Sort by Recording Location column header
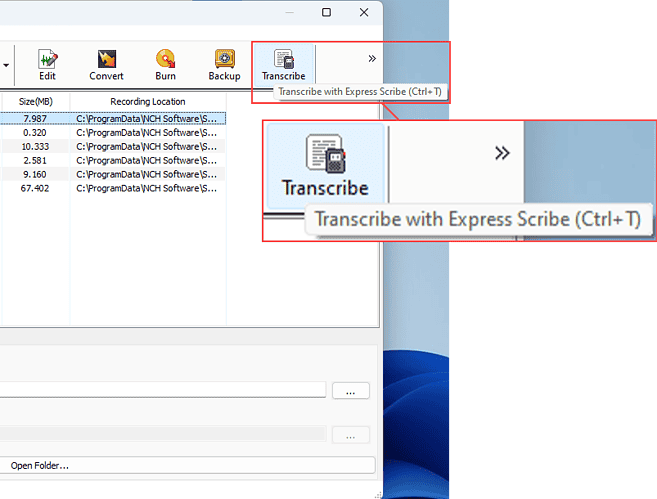 tap(148, 101)
